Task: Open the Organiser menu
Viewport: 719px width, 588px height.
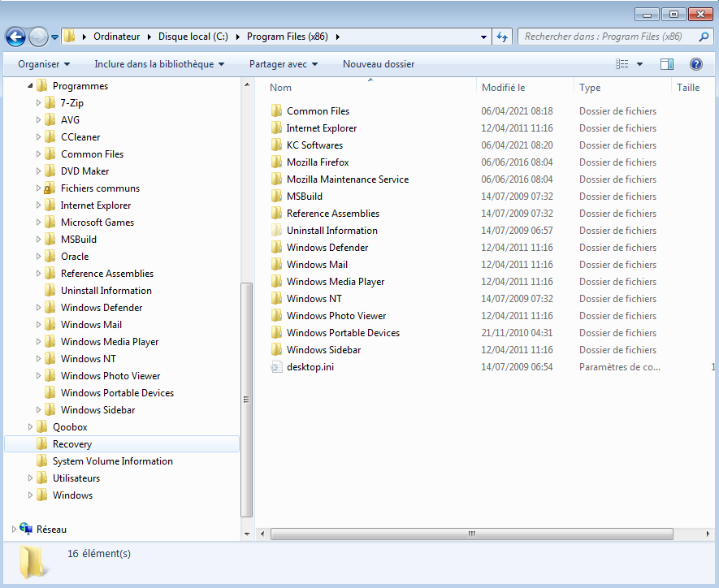Action: coord(44,64)
